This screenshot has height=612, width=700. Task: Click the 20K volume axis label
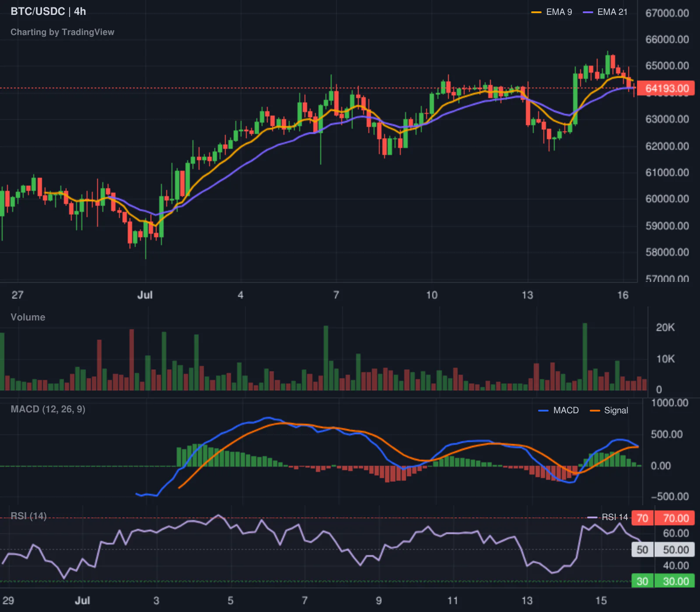click(665, 327)
